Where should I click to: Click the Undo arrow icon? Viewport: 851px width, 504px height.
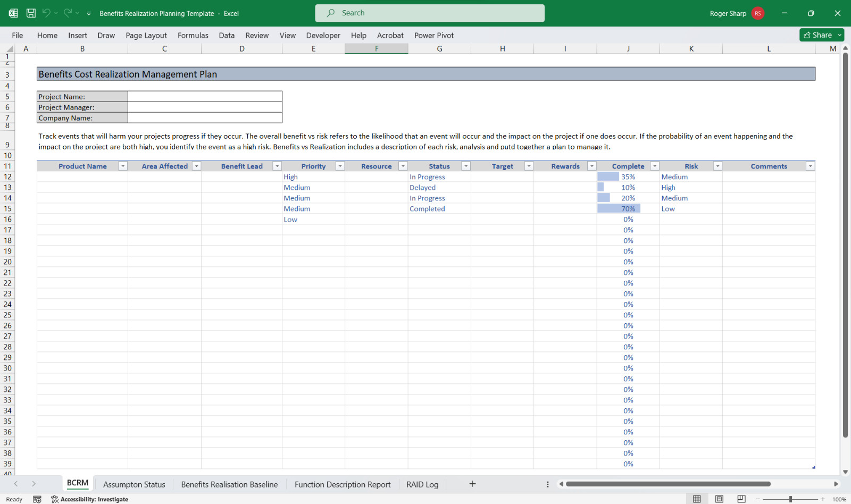46,13
